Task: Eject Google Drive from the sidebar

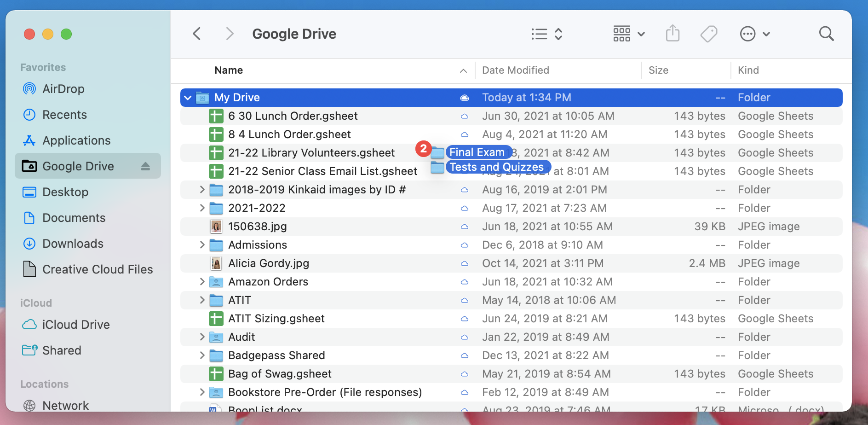Action: coord(145,166)
